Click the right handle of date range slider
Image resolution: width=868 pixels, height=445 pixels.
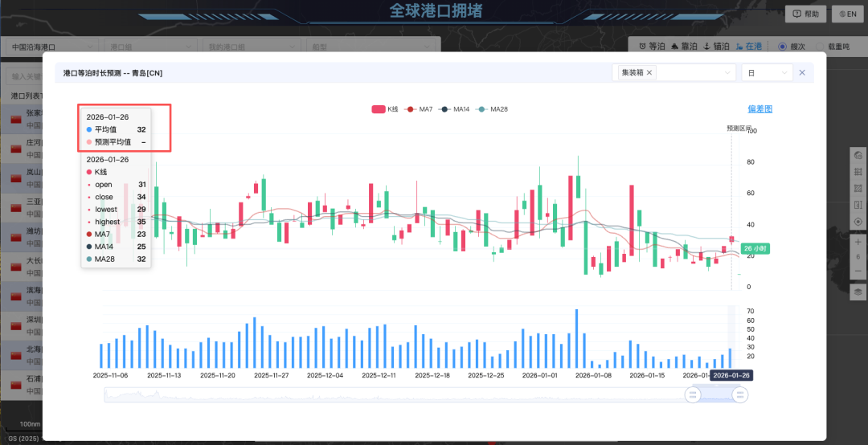point(740,394)
